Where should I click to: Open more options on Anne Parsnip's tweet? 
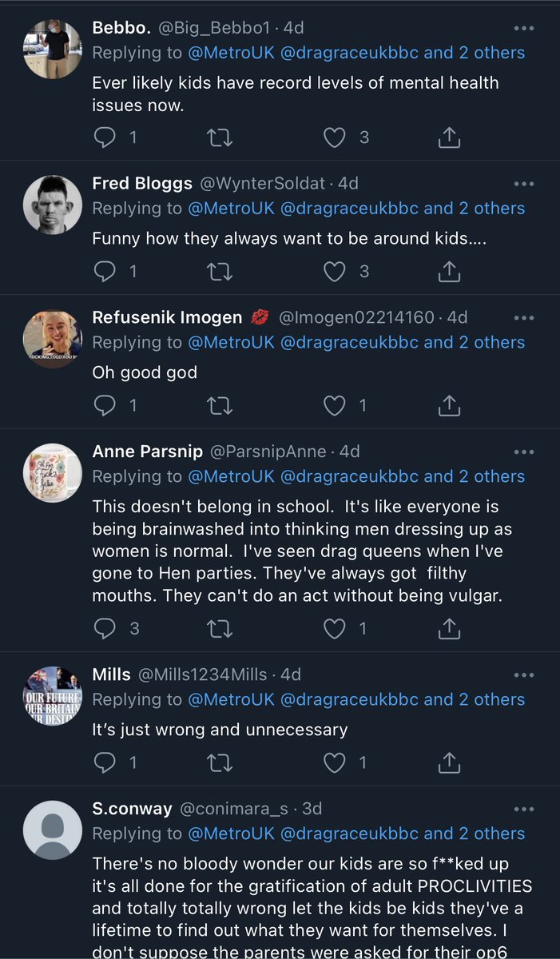[523, 452]
